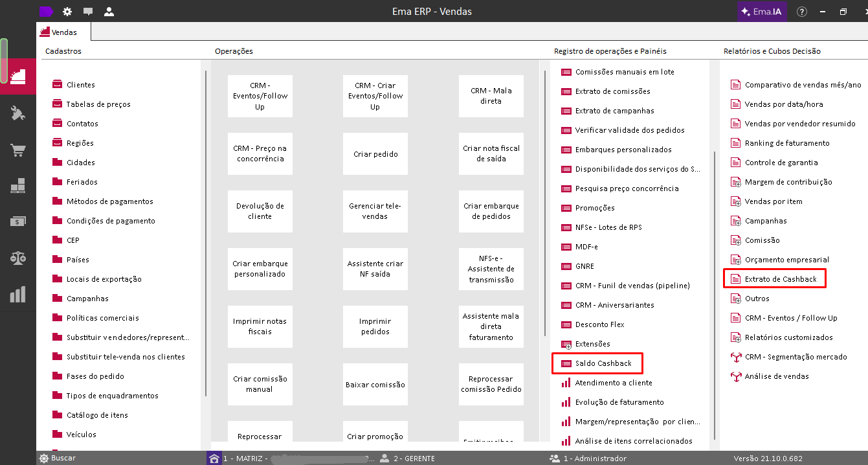Click the Criar pedido tile
The image size is (868, 465).
(375, 153)
